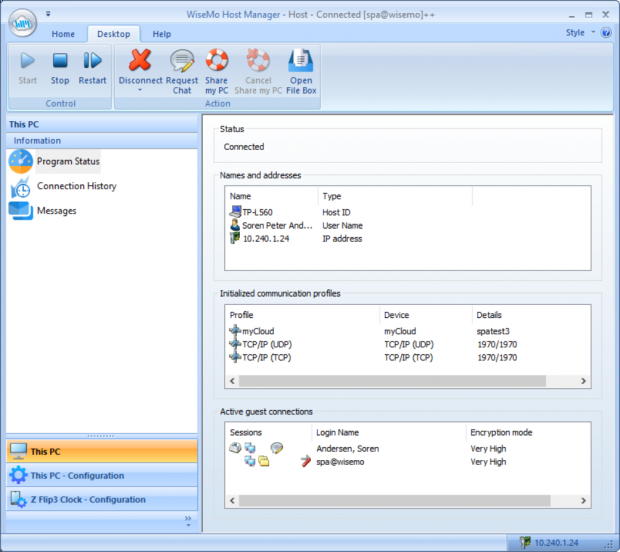Click the file transfer folder icon for spa@wisemo
620x552 pixels.
click(x=264, y=461)
